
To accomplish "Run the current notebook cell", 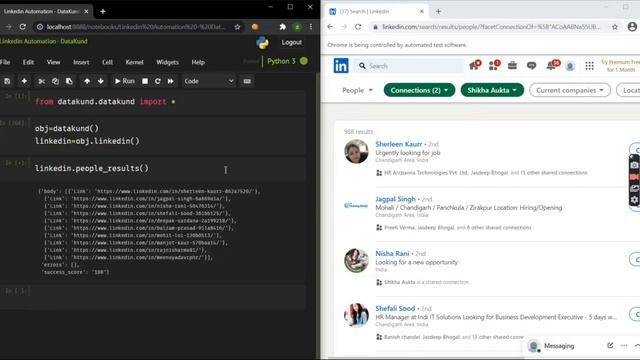I will point(124,81).
